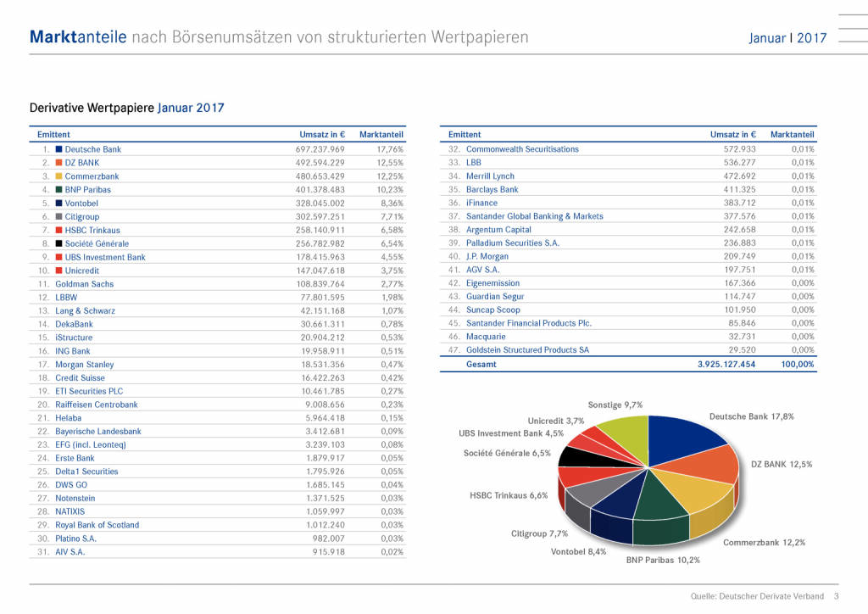Select the Raiffeisen Centrobank entry

tap(96, 405)
